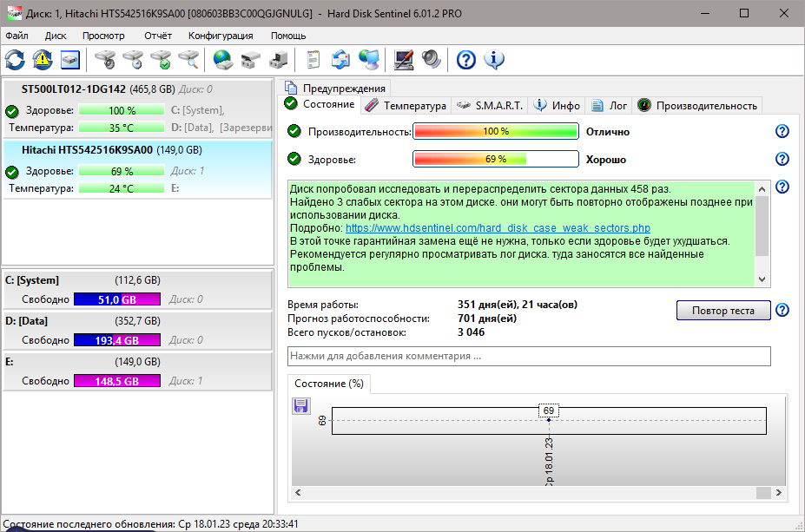The image size is (805, 532).
Task: Open the Просмотр menu
Action: (x=103, y=36)
